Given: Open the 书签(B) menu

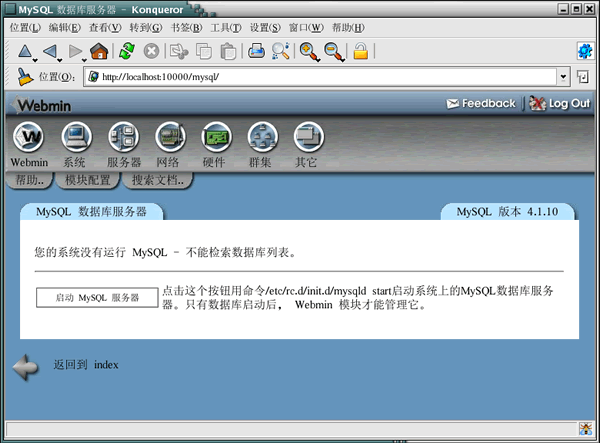Looking at the screenshot, I should point(186,28).
